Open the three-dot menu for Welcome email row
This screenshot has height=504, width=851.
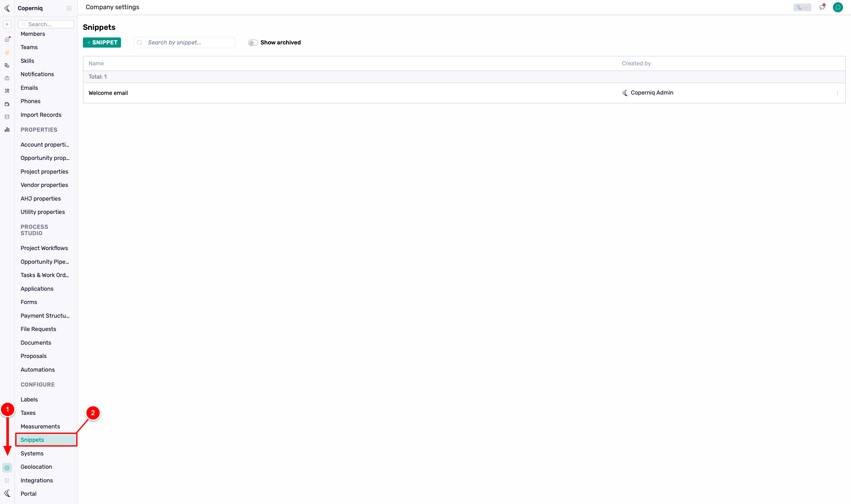point(837,93)
